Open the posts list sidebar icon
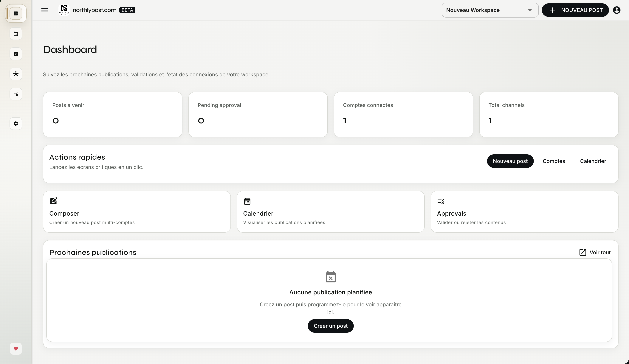Screen dimensions: 629x364 click(x=16, y=54)
